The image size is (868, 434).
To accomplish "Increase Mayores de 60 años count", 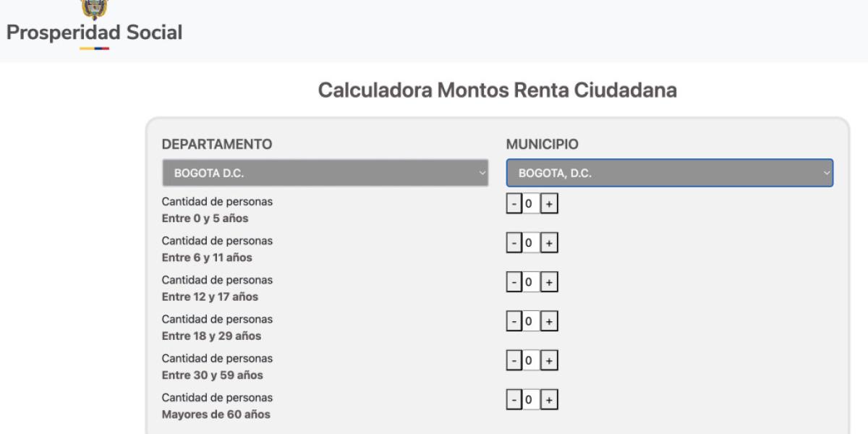I will click(x=549, y=400).
